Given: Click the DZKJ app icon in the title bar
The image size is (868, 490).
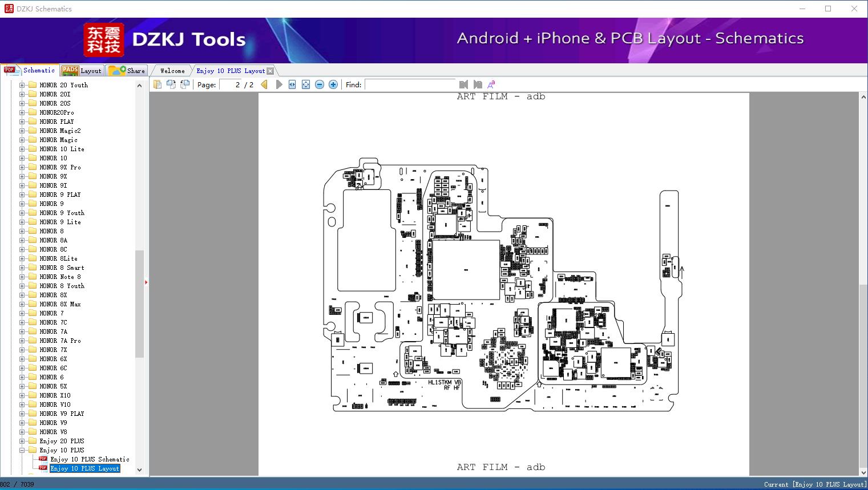Looking at the screenshot, I should (9, 9).
